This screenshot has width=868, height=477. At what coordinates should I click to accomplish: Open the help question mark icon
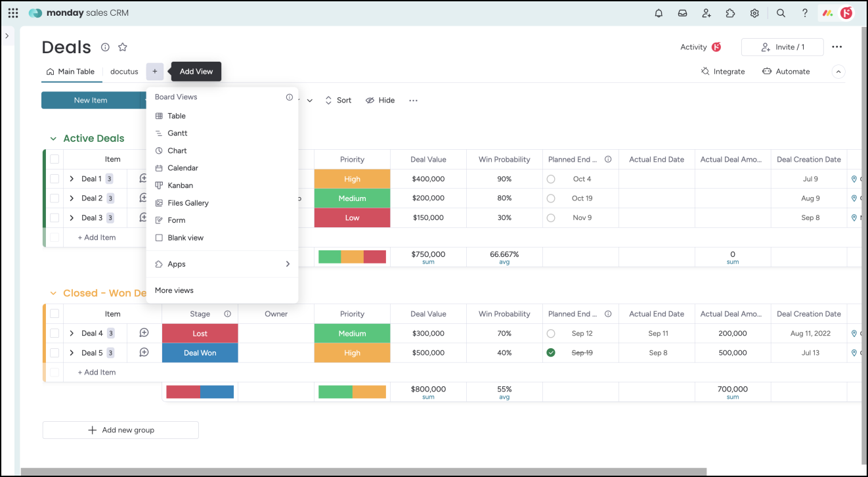[x=805, y=13]
